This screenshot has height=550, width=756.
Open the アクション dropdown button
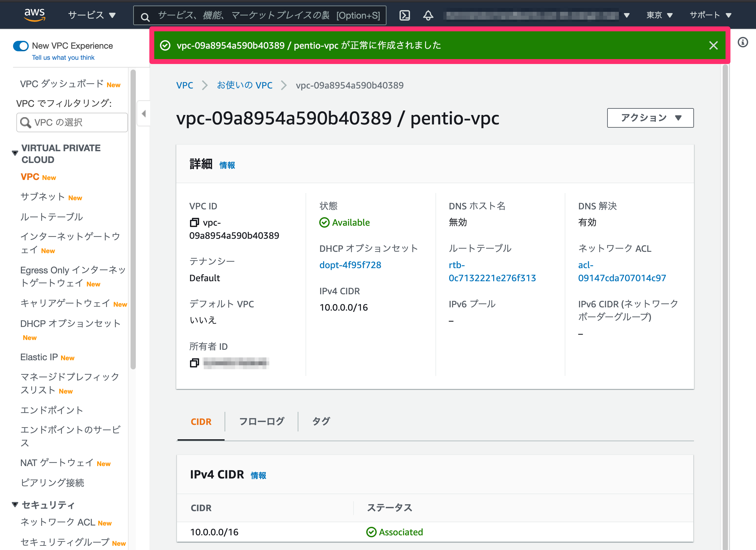650,118
